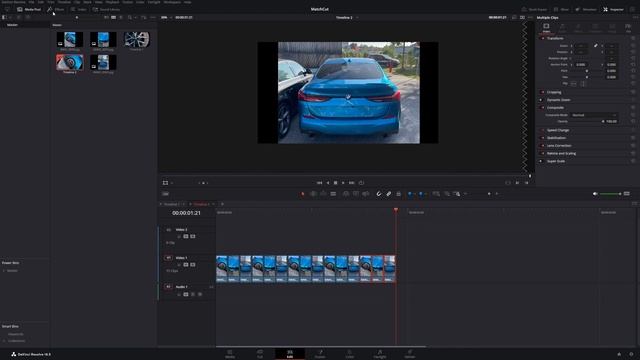Viewport: 640px width, 360px height.
Task: Toggle the Linked Selection chain icon
Action: coord(389,194)
